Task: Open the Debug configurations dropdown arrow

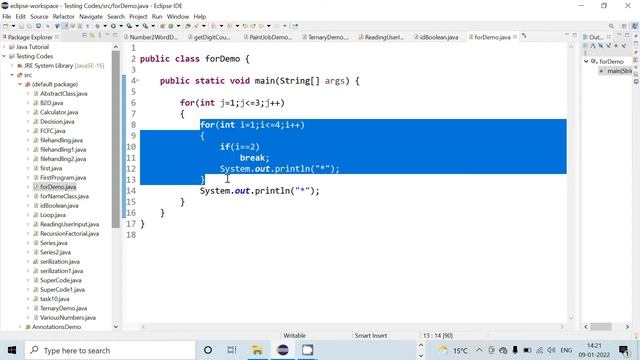Action: pyautogui.click(x=105, y=26)
